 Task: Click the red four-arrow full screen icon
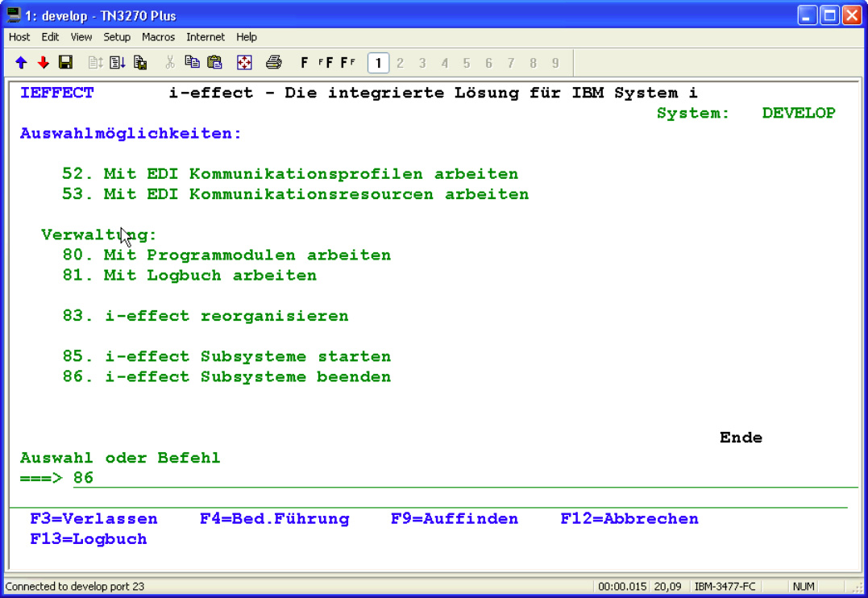pos(244,63)
